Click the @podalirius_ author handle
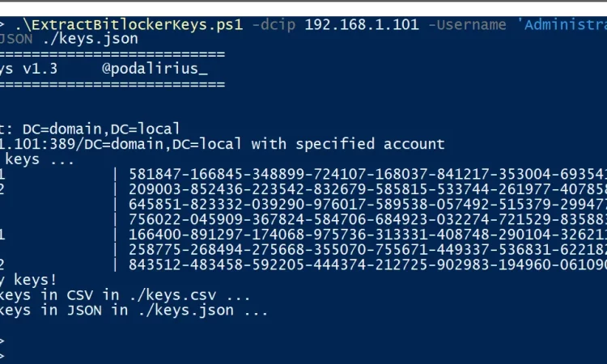607x364 pixels. click(x=155, y=69)
